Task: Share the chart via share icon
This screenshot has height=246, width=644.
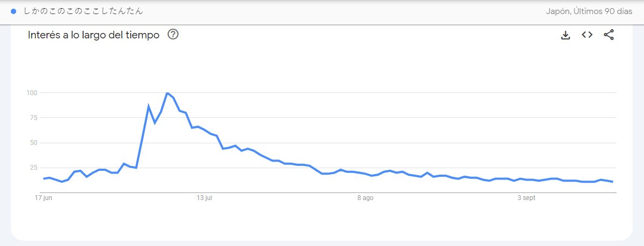Action: [609, 35]
